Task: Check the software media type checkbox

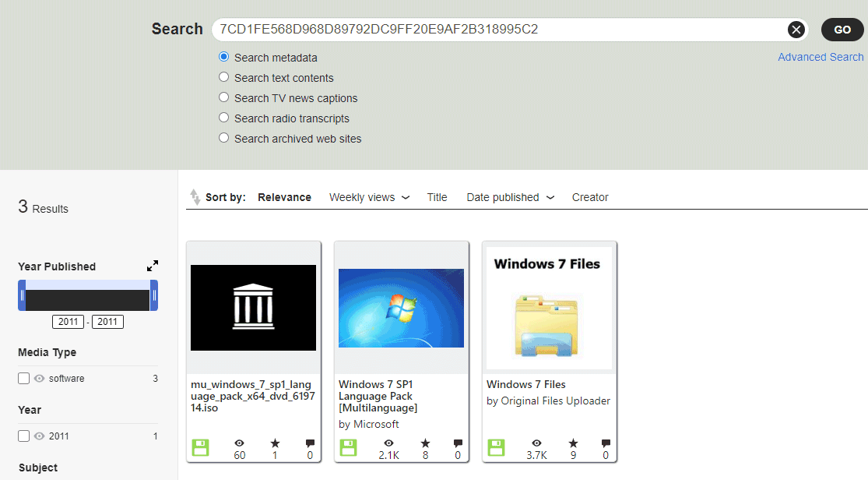Action: pyautogui.click(x=23, y=379)
